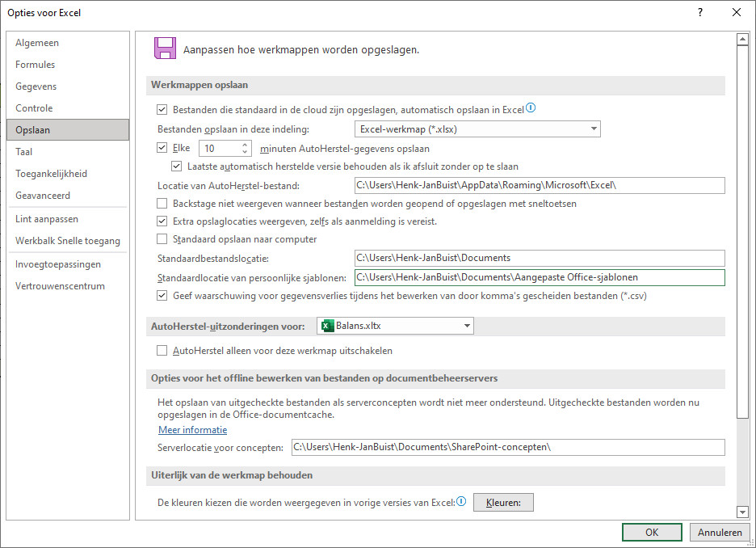
Task: Open the 'Vertrouwenscentrum' section
Action: click(59, 286)
